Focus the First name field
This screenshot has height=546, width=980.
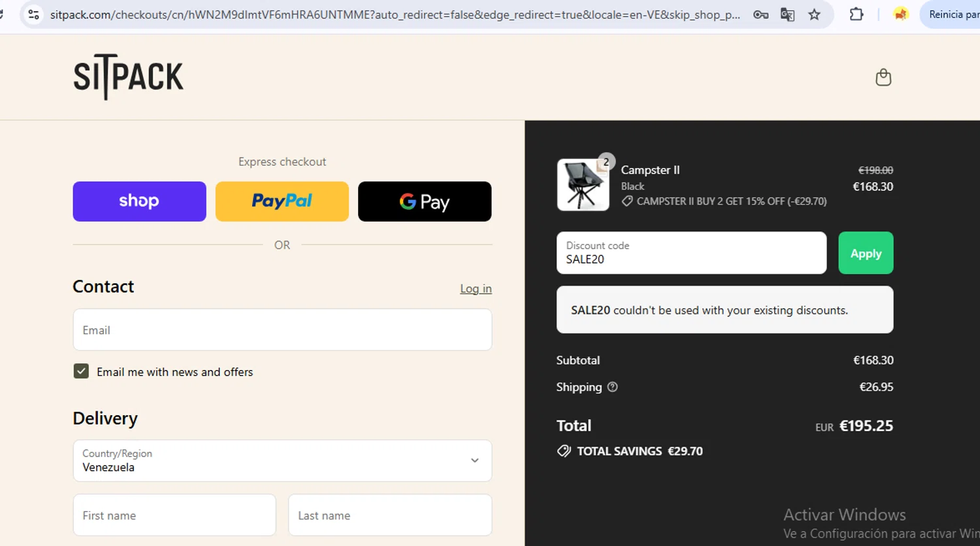click(174, 515)
